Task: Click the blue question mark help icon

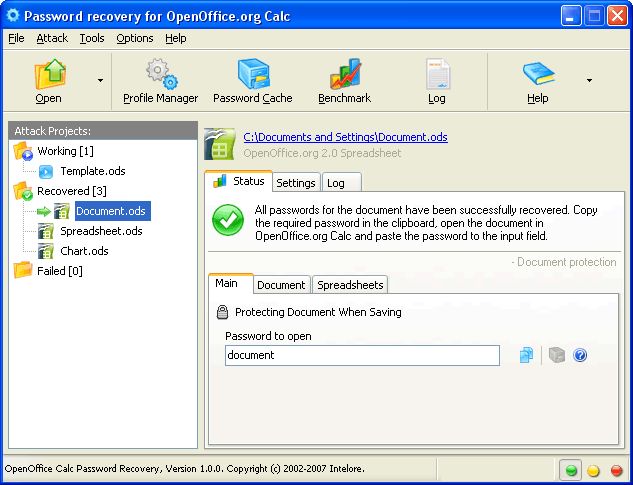Action: 580,355
